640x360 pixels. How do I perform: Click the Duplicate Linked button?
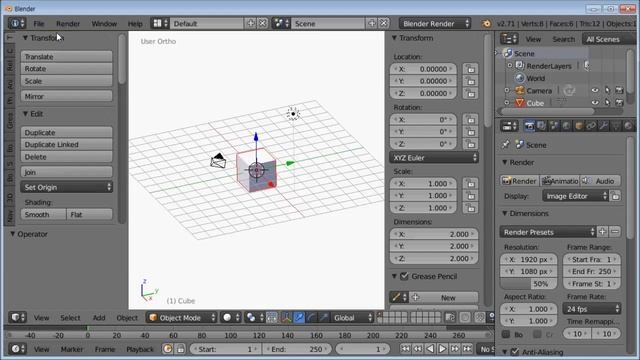[x=67, y=144]
